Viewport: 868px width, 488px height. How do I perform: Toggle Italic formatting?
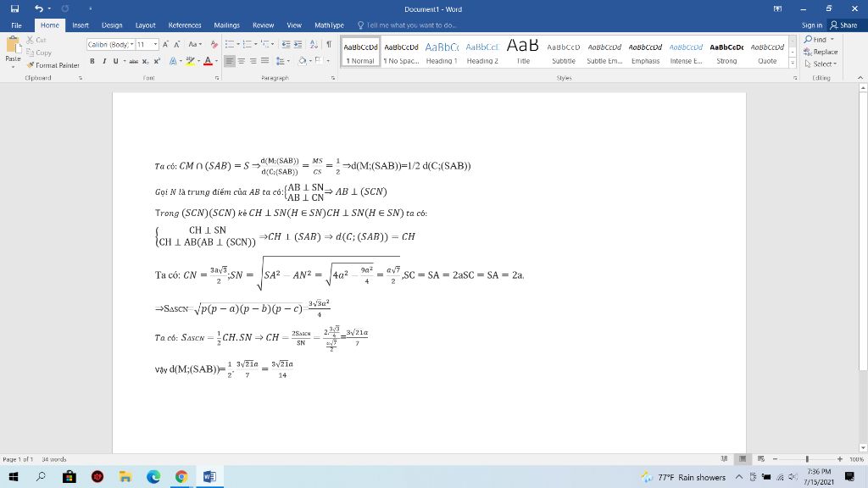(x=103, y=61)
